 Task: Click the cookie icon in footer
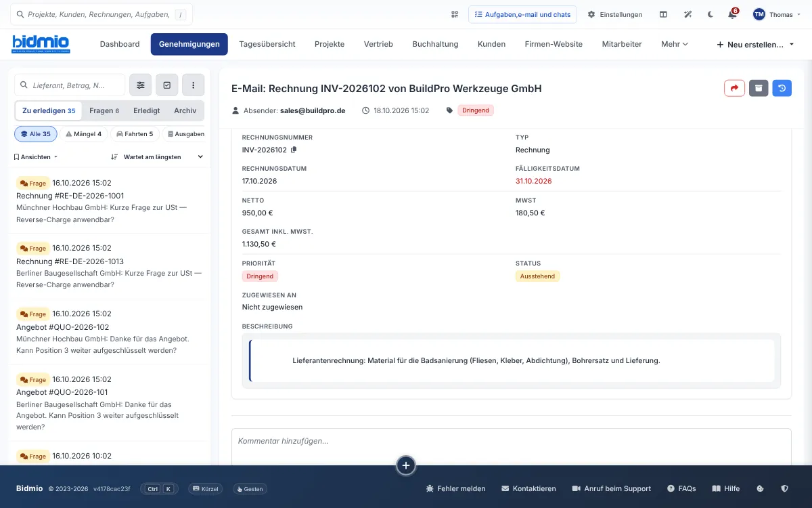point(760,488)
